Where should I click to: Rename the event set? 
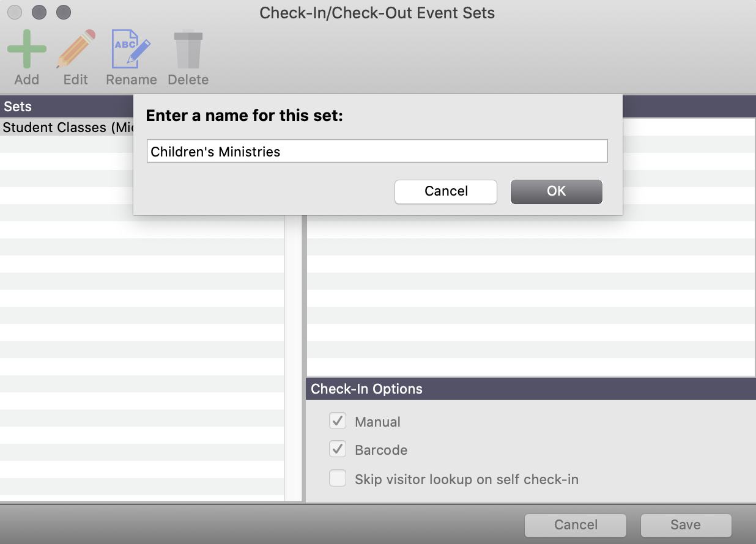click(130, 55)
